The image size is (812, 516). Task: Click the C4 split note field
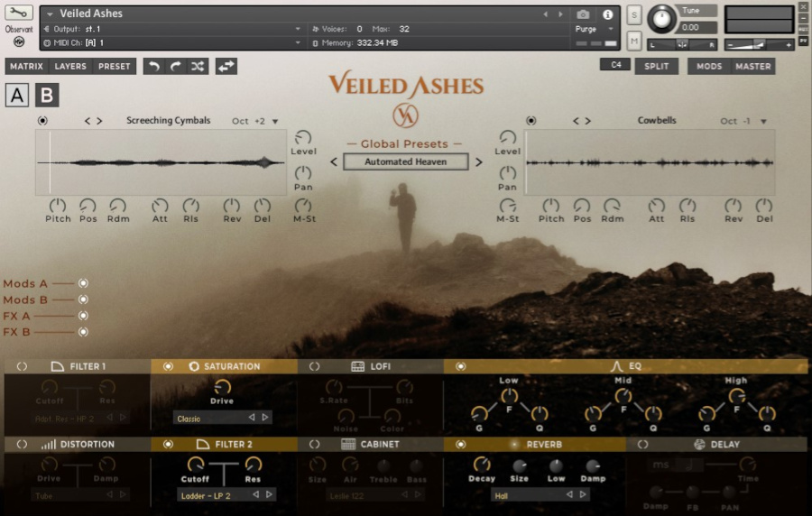click(615, 65)
